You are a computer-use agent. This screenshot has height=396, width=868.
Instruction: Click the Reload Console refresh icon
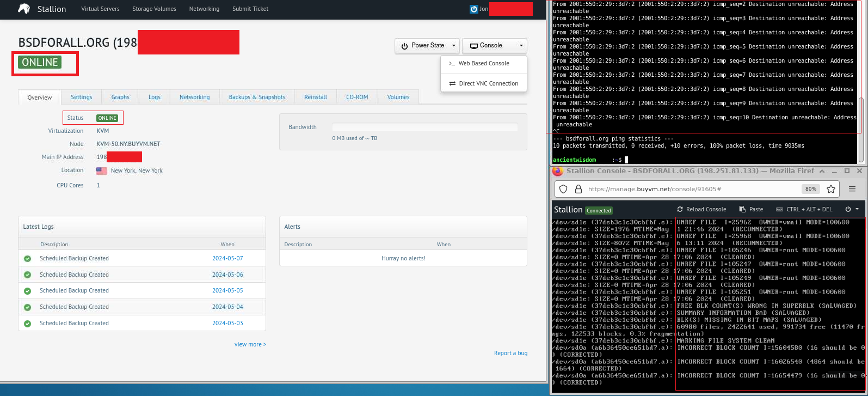[x=680, y=209]
